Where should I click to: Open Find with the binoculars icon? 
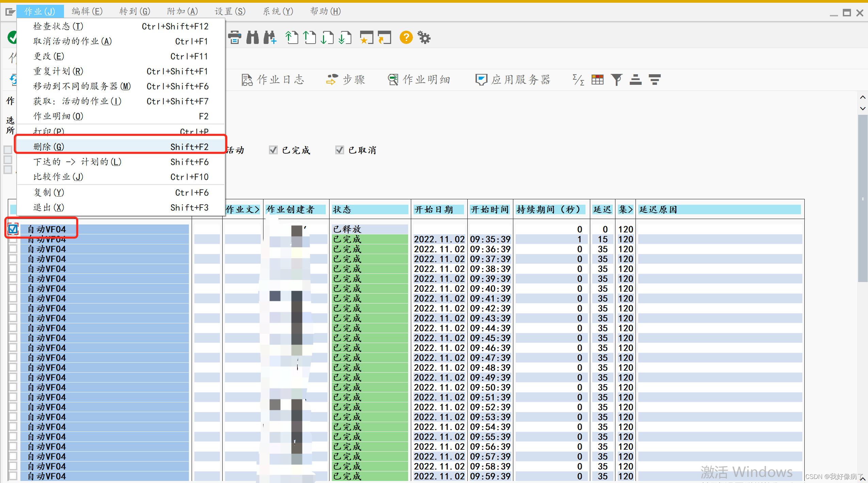pos(252,37)
